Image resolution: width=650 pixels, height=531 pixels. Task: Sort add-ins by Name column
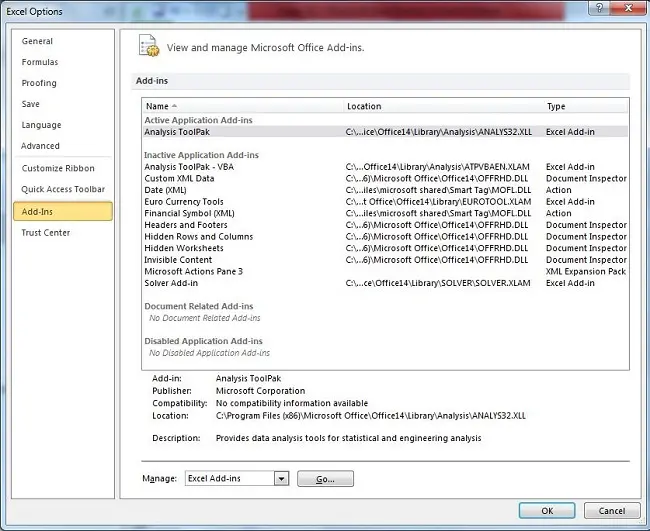(x=243, y=106)
